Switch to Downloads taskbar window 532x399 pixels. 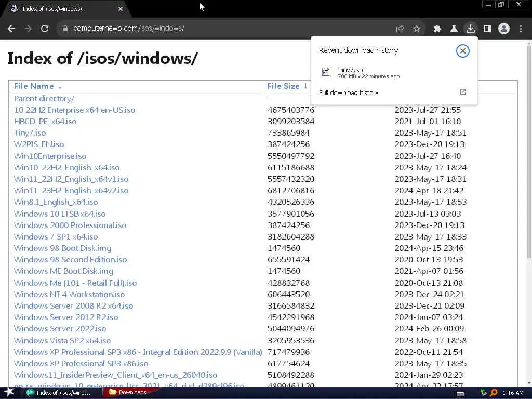(130, 392)
